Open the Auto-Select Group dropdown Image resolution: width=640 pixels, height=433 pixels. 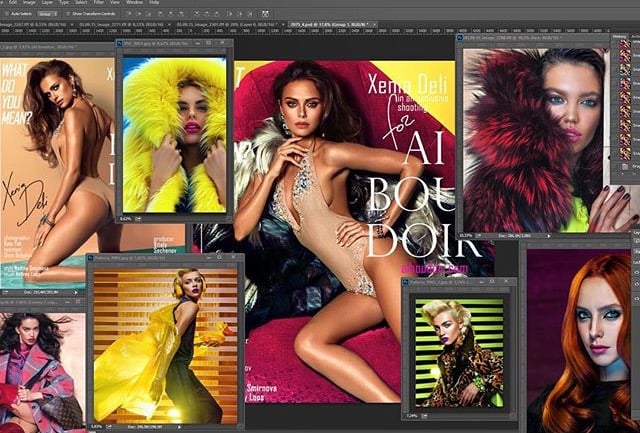(x=47, y=14)
